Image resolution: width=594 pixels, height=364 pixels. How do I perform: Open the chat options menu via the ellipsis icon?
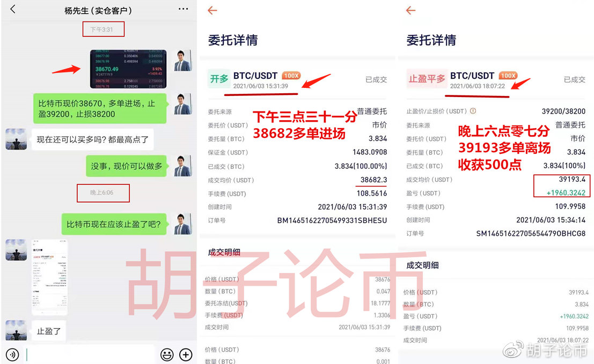[x=183, y=9]
